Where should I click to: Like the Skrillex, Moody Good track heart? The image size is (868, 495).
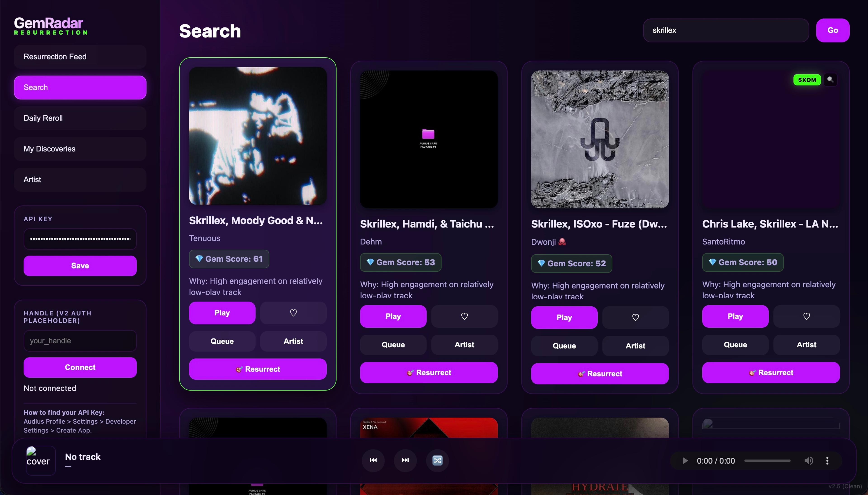(293, 313)
